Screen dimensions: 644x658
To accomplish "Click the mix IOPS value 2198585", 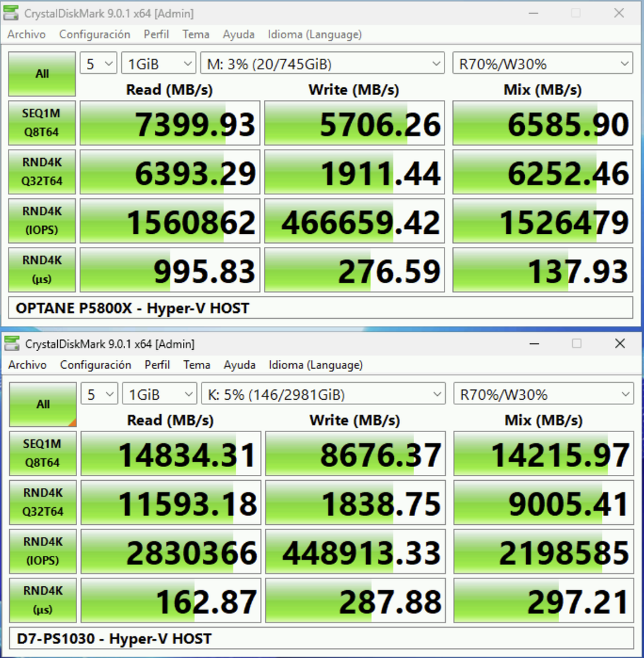I will 543,551.
